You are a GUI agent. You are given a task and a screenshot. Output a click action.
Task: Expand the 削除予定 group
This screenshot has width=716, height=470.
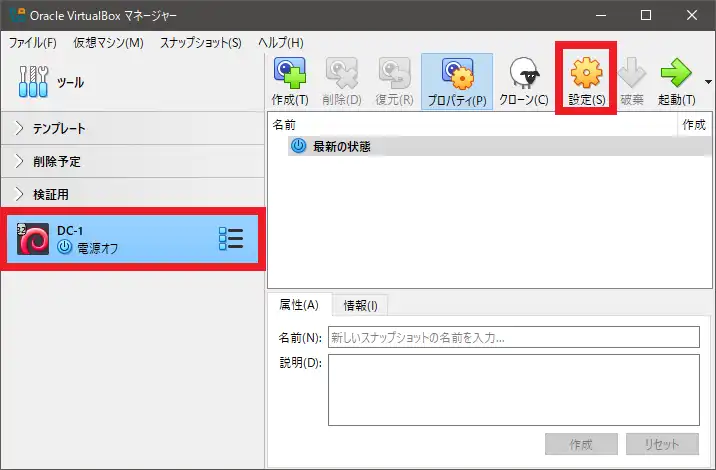(19, 161)
